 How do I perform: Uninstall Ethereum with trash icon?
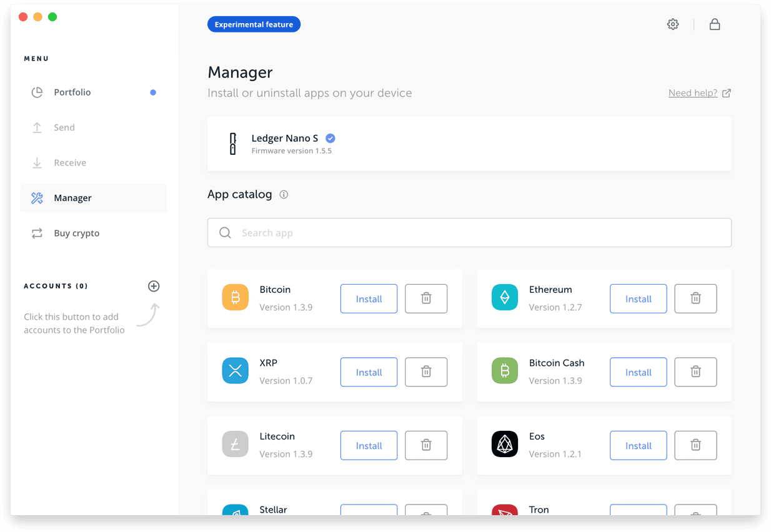695,298
